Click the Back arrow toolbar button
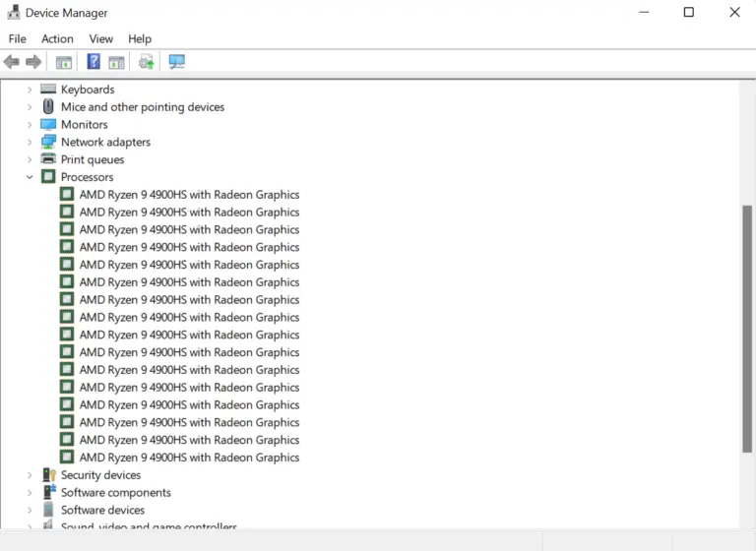This screenshot has height=551, width=756. pos(12,62)
